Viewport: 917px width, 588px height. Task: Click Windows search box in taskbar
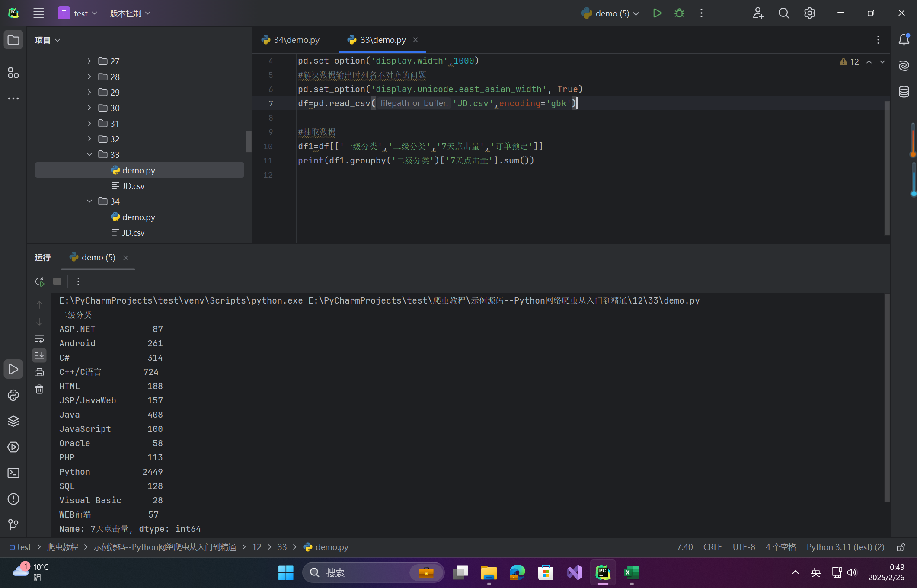[374, 572]
